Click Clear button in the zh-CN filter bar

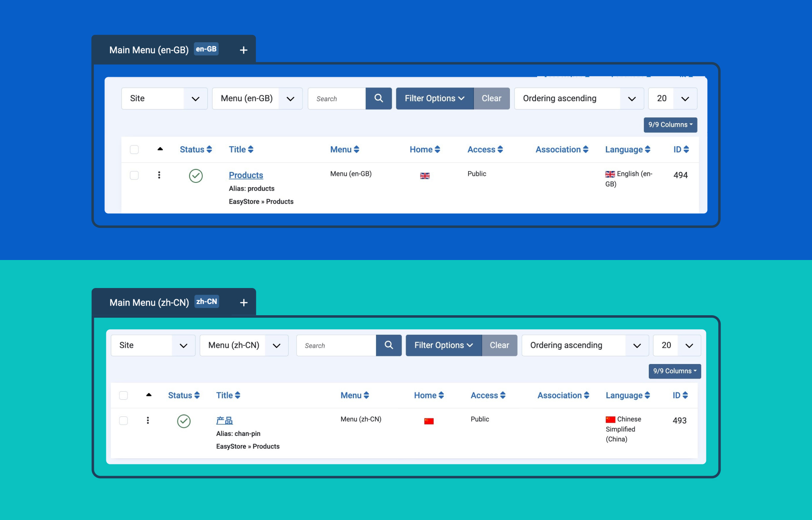point(499,345)
